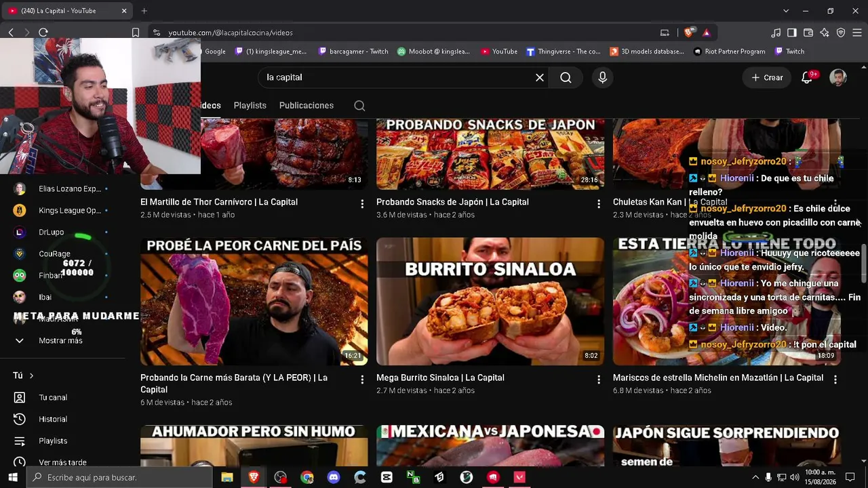Open the 3D models database bookmark
The image size is (868, 488).
(x=647, y=52)
